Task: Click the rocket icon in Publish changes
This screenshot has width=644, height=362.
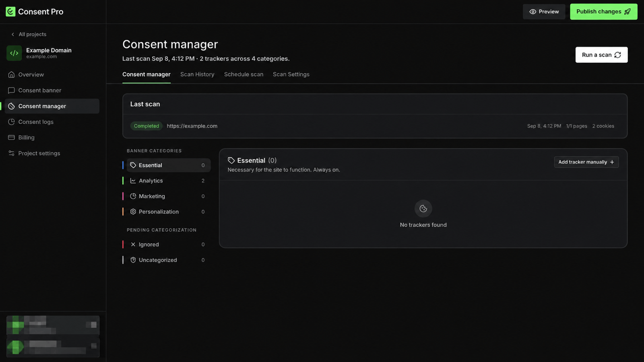Action: (627, 12)
